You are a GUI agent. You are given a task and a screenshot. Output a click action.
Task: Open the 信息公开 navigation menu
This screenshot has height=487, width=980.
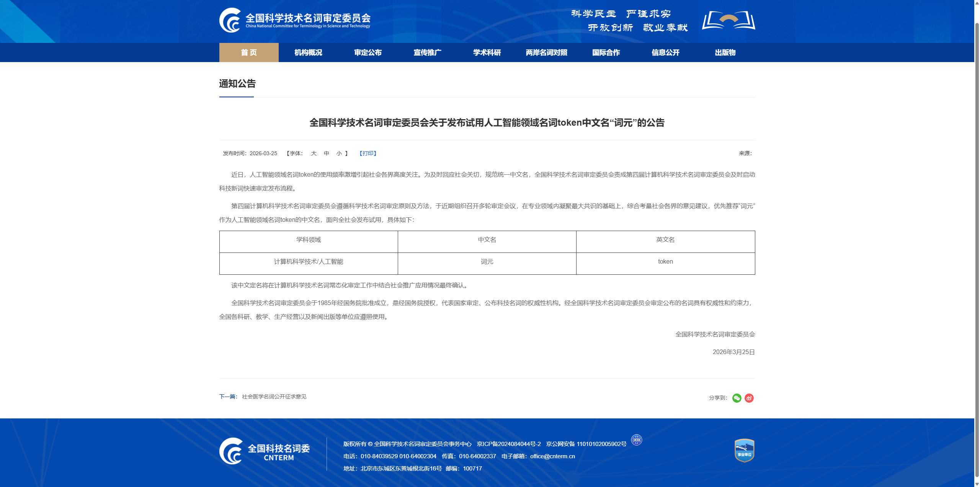point(665,52)
